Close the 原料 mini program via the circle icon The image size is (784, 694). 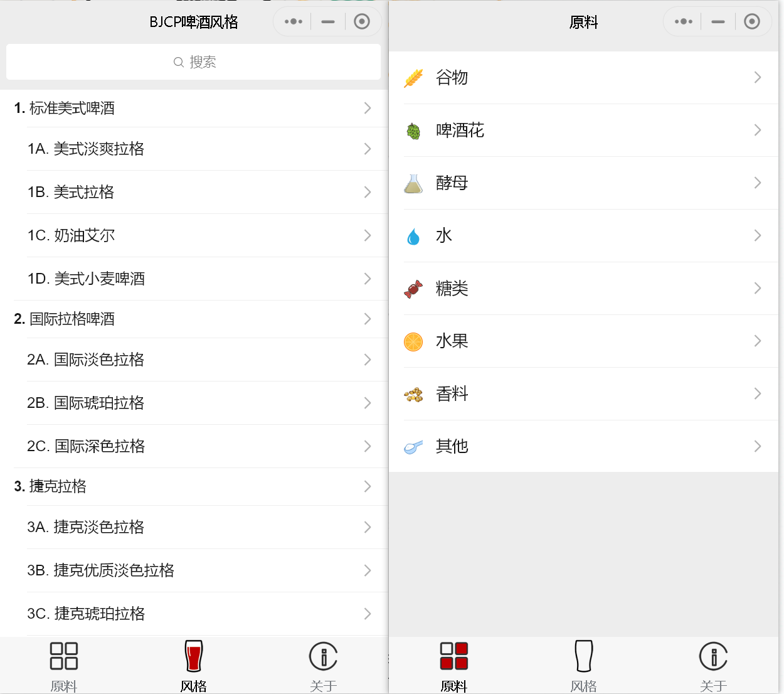point(751,22)
